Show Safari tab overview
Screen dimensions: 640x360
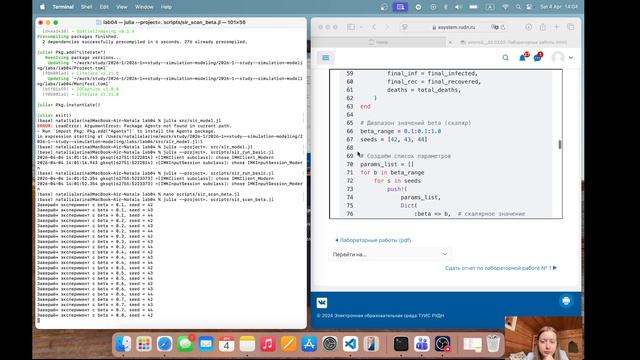click(x=571, y=27)
